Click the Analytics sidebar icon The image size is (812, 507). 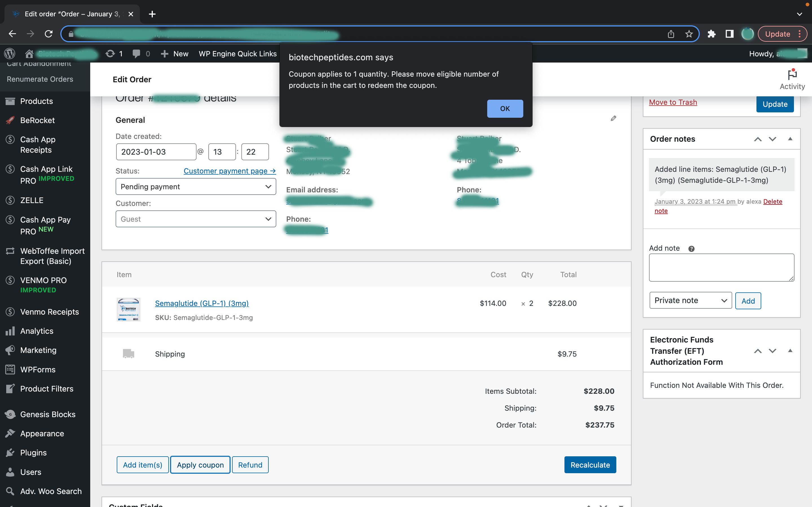click(x=8, y=331)
